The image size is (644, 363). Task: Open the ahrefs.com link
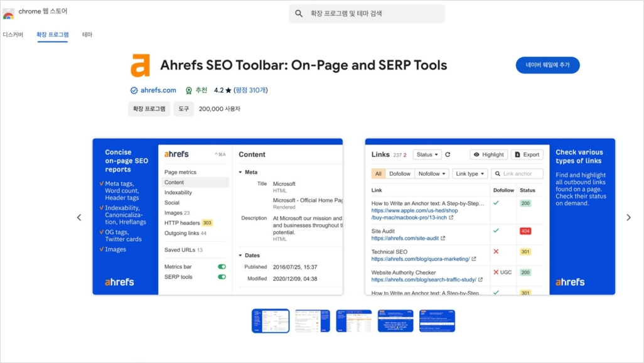(158, 90)
